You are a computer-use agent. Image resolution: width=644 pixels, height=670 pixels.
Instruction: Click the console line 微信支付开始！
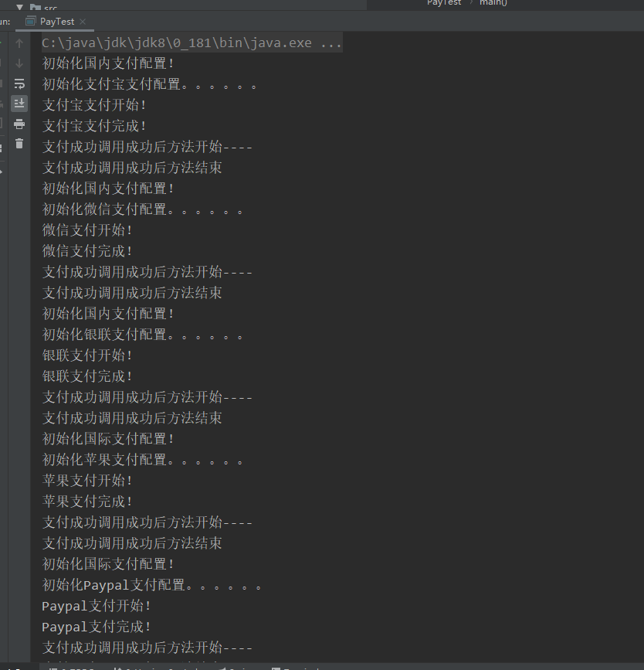pyautogui.click(x=87, y=230)
